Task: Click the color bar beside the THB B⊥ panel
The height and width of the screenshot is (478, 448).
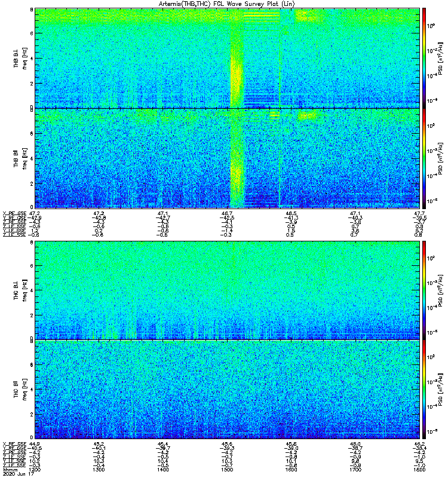Action: [x=424, y=58]
